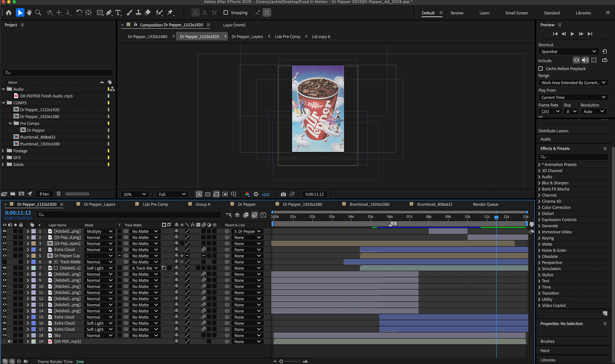Image resolution: width=615 pixels, height=364 pixels.
Task: Click the current time 0:00:11:12 display
Action: [x=18, y=213]
